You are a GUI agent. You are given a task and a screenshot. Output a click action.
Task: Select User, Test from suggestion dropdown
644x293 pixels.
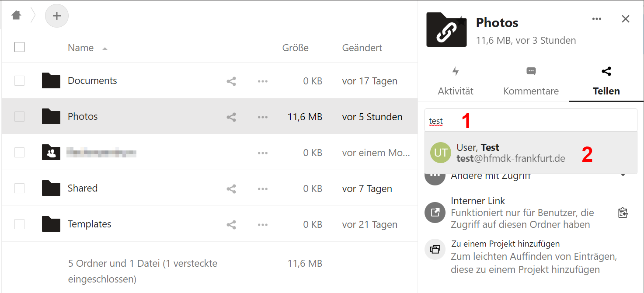click(x=531, y=153)
